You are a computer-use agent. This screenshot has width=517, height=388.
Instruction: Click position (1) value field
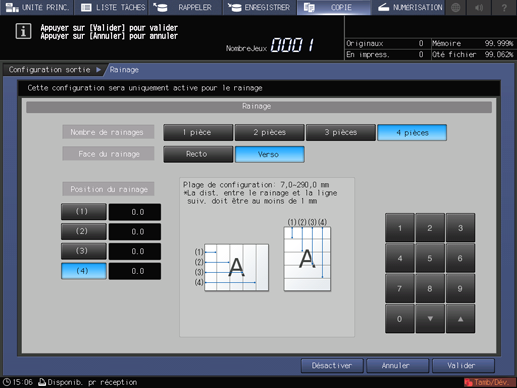pos(135,212)
